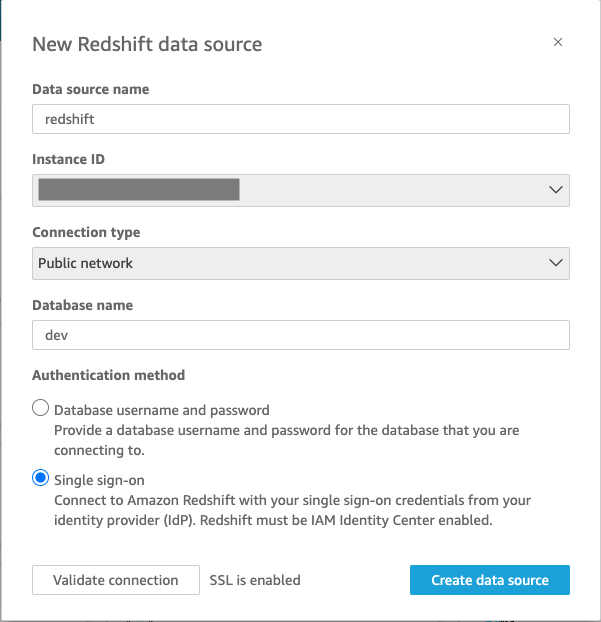Click the 'Database username and password' option label

tap(162, 410)
